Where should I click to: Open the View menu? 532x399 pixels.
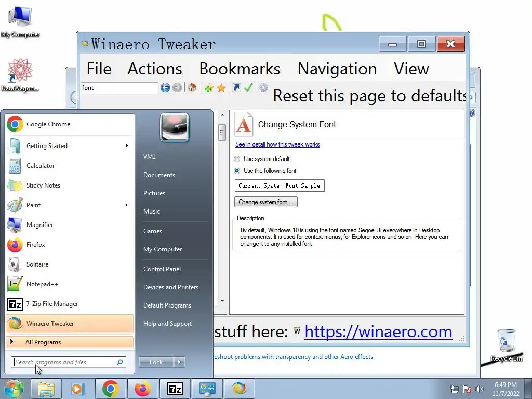pos(411,69)
